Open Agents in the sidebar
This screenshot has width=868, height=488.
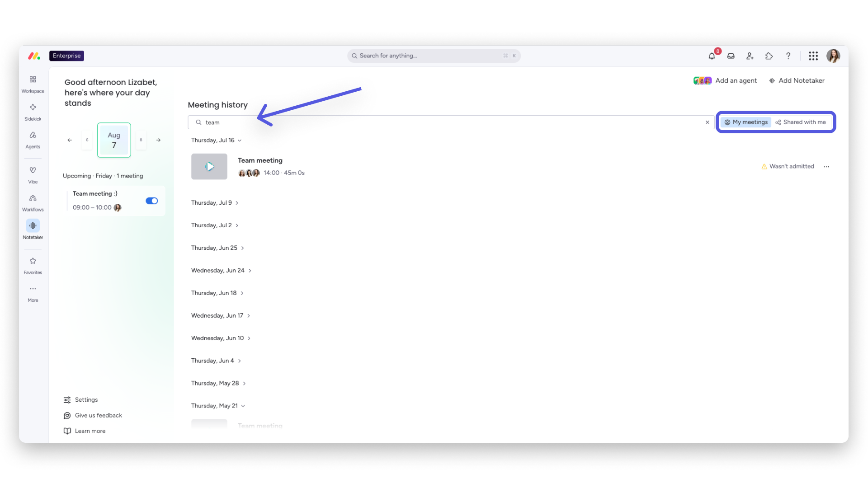coord(33,140)
